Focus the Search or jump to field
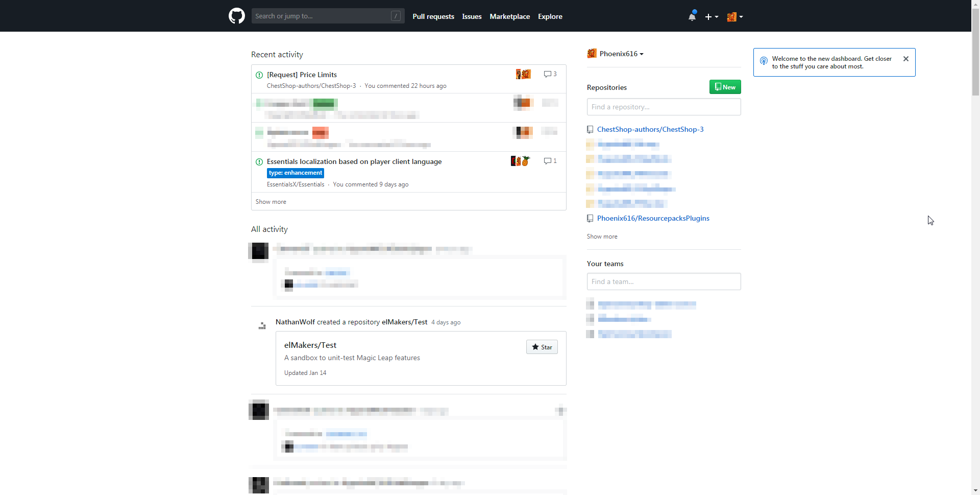The image size is (980, 495). [x=328, y=16]
